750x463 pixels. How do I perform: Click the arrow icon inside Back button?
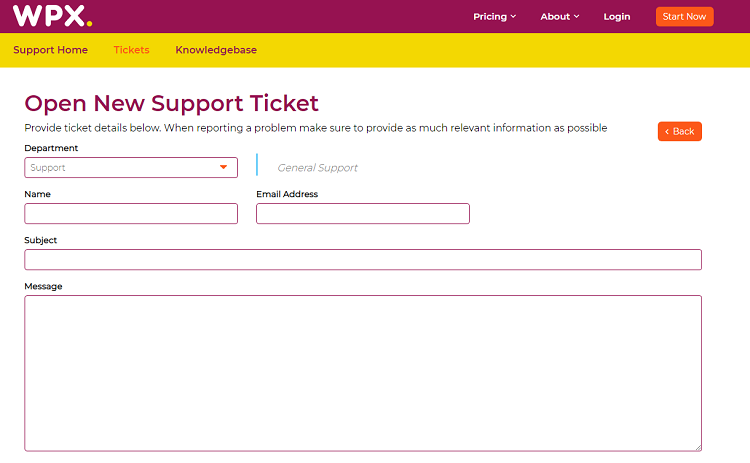tap(667, 132)
